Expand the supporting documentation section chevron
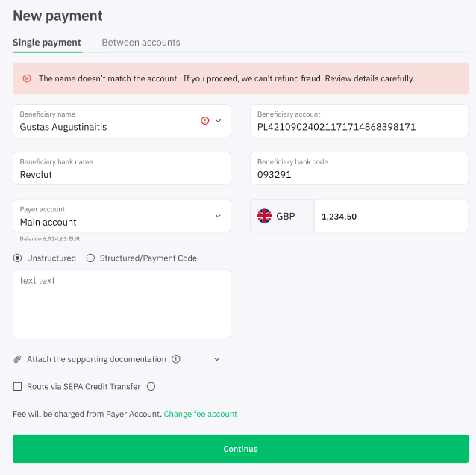This screenshot has width=476, height=475. (x=217, y=359)
